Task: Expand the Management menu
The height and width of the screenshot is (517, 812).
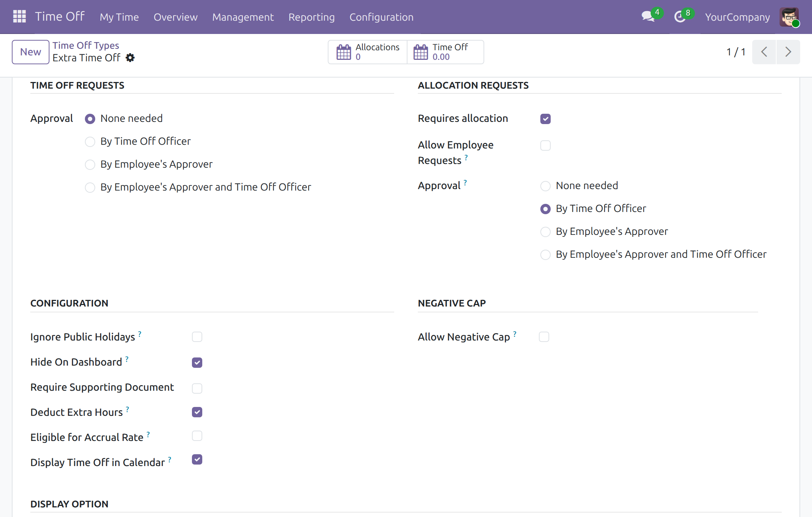Action: pos(243,17)
